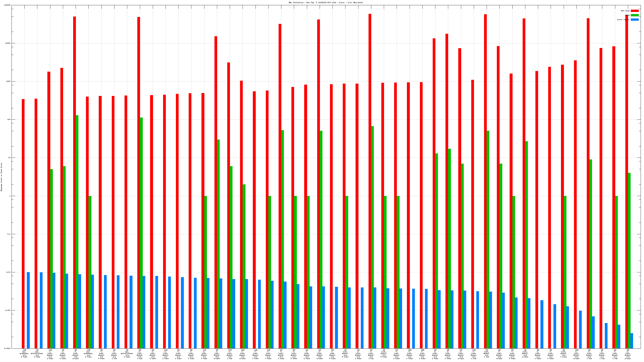
Task: Click the 'ips.whitelisted.org 3 hops' x-axis label
Action: coord(37,353)
